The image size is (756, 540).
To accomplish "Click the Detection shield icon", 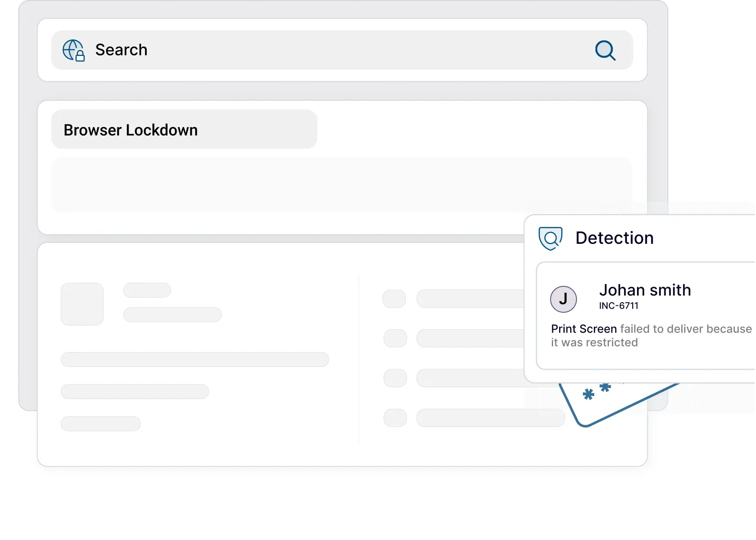I will [x=550, y=239].
